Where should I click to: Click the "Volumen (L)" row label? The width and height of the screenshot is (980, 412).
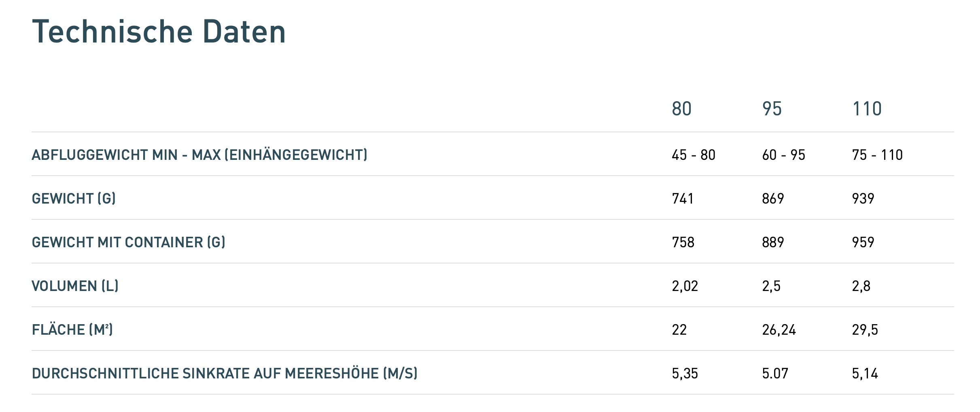pos(75,286)
